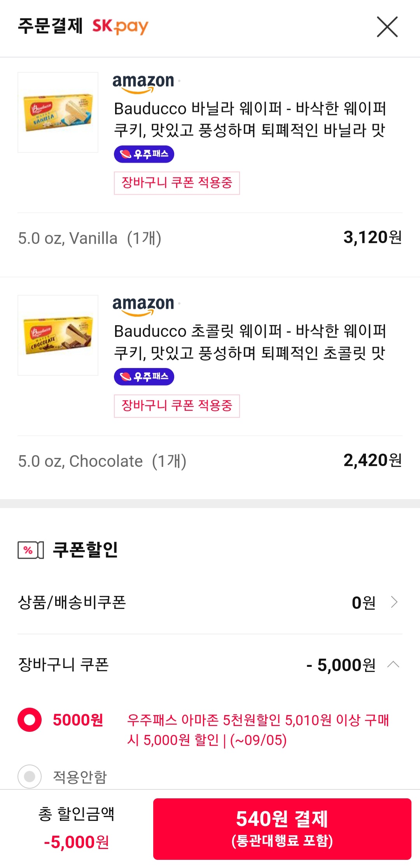Tap the coupon discount percent icon
Viewport: 420px width, 868px height.
coord(30,550)
